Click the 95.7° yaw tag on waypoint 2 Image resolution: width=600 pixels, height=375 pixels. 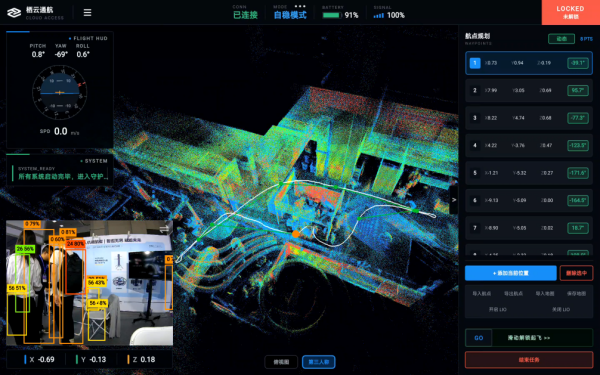tap(578, 90)
